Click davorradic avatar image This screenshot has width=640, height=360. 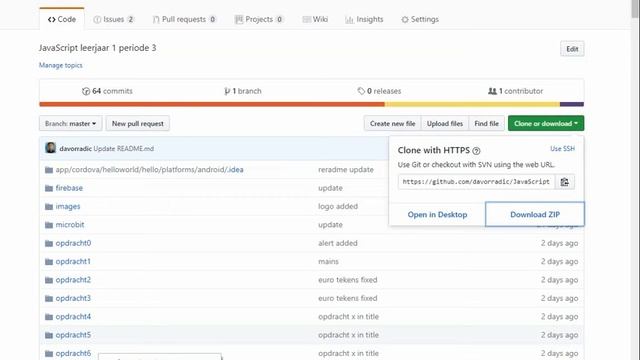pyautogui.click(x=51, y=148)
